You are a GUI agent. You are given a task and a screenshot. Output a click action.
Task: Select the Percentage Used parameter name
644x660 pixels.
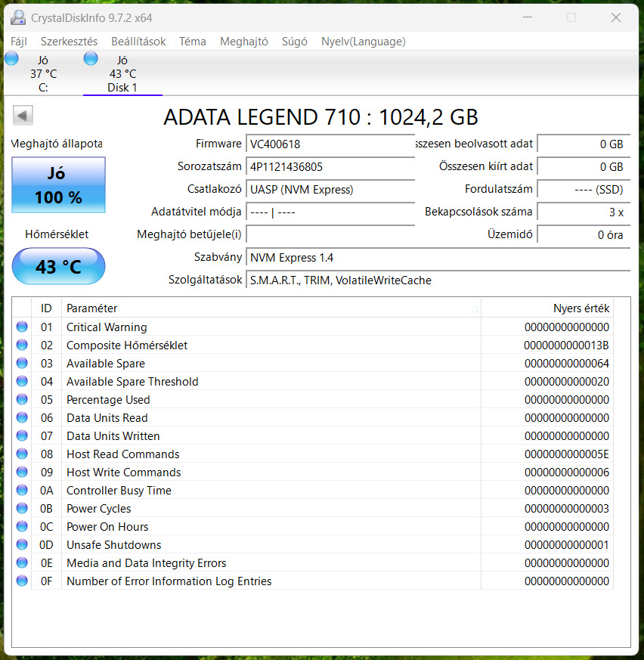(108, 399)
